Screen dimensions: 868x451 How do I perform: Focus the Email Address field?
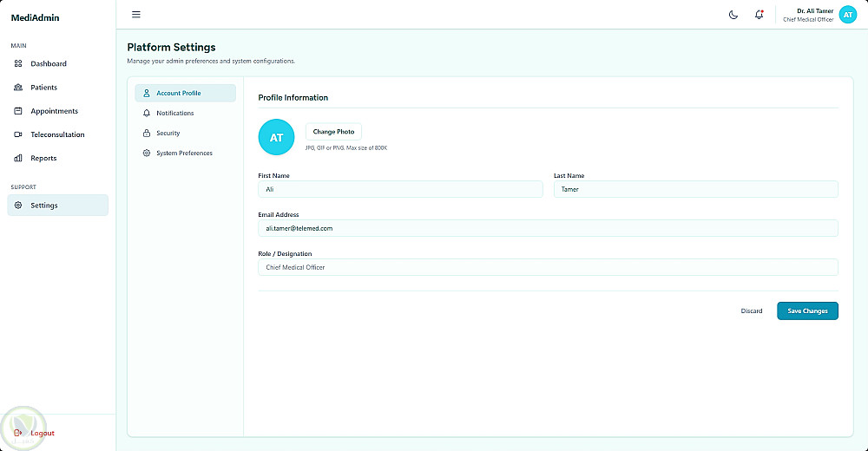coord(548,228)
